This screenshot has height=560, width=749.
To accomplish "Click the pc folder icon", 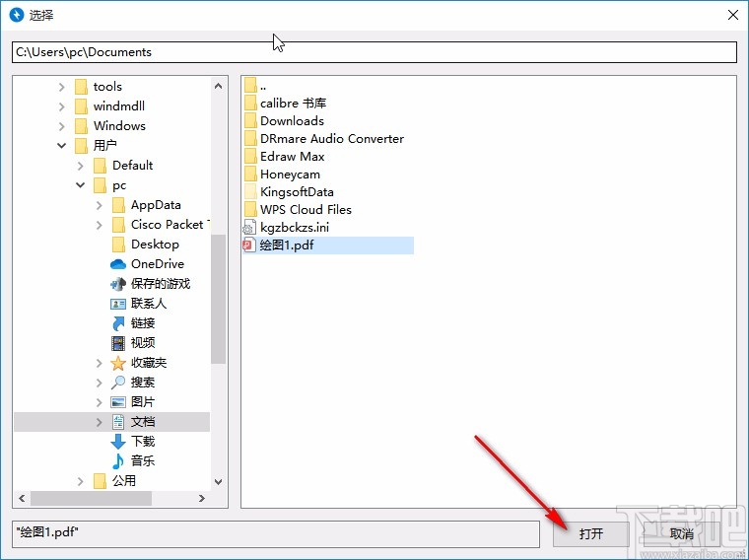I will coord(100,185).
